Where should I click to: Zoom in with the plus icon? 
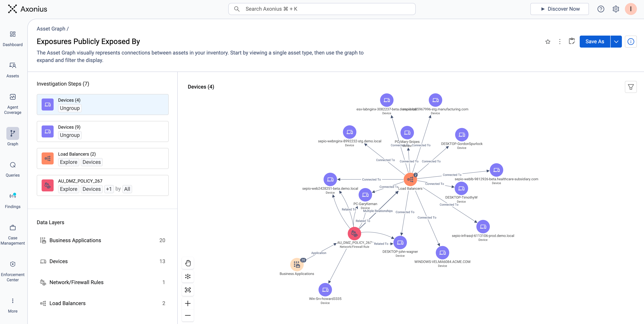click(x=188, y=304)
